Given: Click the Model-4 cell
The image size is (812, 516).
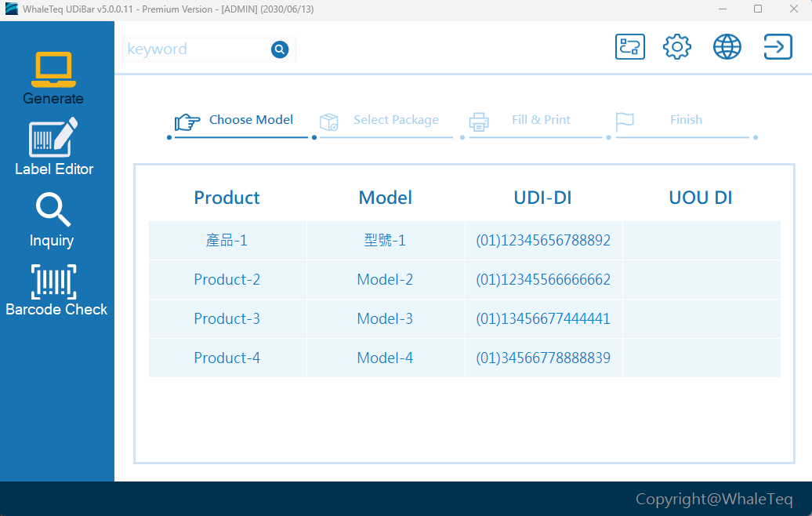Looking at the screenshot, I should pos(386,358).
